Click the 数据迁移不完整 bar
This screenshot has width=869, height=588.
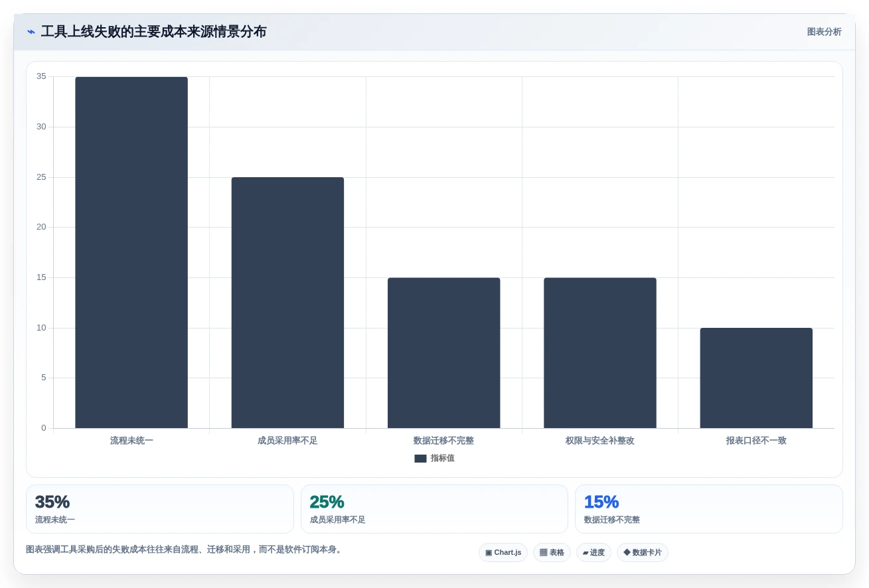point(443,353)
